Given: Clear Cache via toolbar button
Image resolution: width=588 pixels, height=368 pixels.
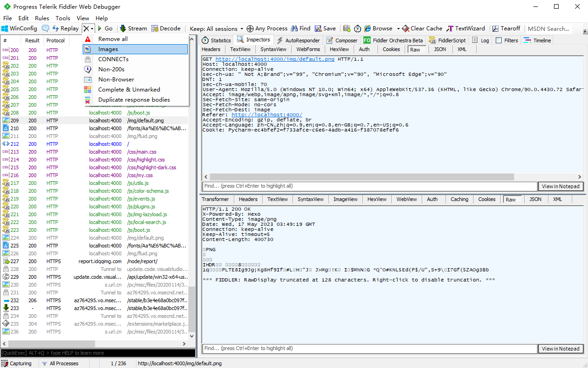Looking at the screenshot, I should click(422, 29).
